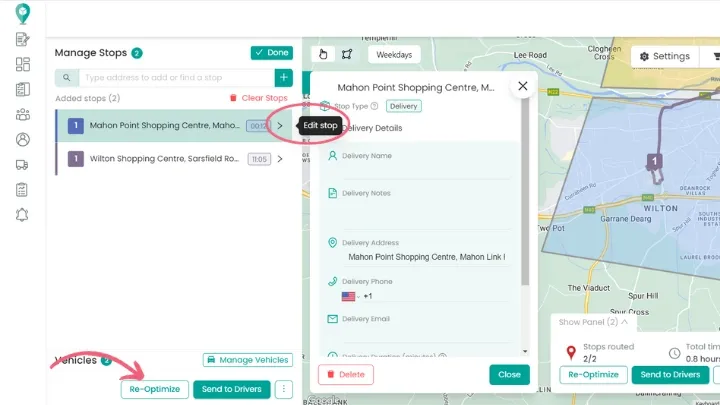Click the green Close button

(509, 375)
